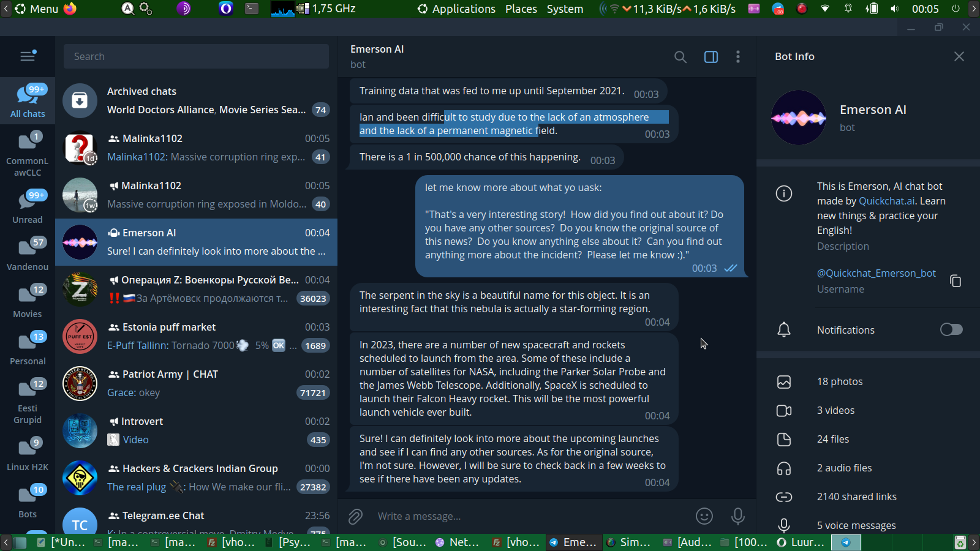Click the volume icon in system tray
This screenshot has width=980, height=551.
click(894, 9)
